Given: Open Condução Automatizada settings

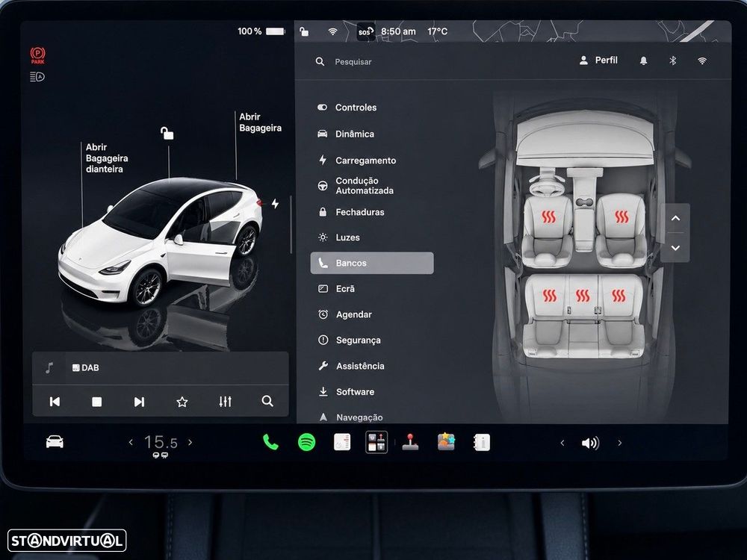Looking at the screenshot, I should 356,186.
